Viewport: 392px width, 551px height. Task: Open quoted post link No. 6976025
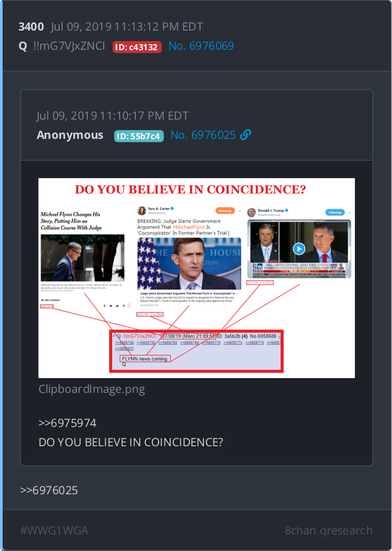[203, 135]
